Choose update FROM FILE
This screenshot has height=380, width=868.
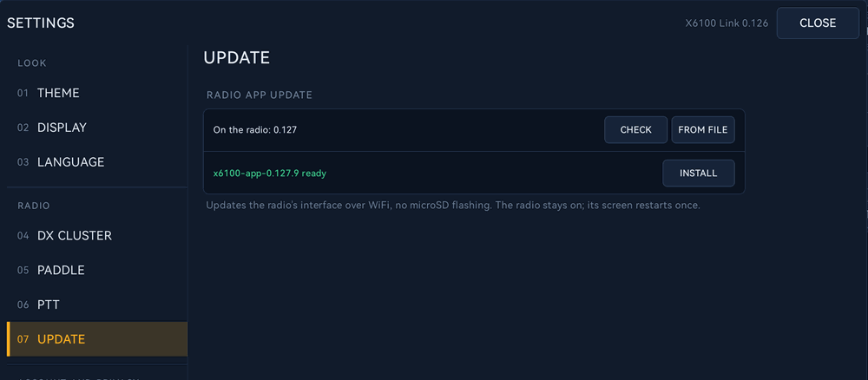click(703, 130)
